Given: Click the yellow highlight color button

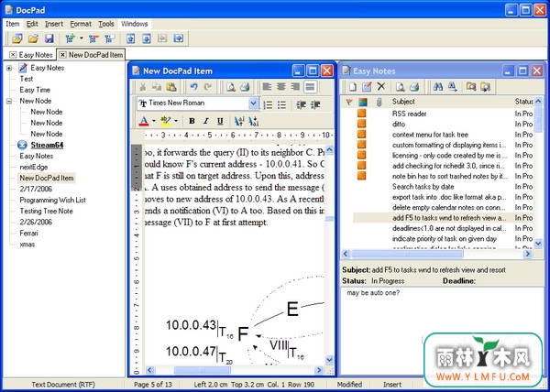Looking at the screenshot, I should pos(166,121).
